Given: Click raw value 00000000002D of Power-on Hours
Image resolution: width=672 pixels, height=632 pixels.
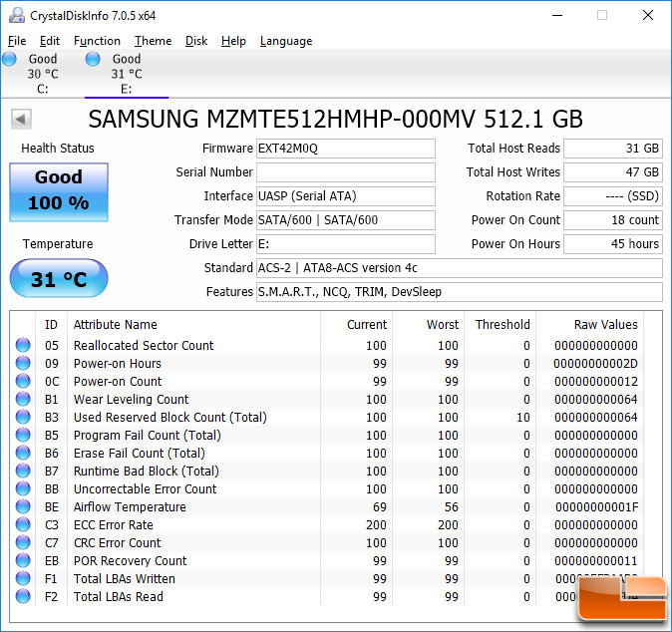Looking at the screenshot, I should point(595,363).
